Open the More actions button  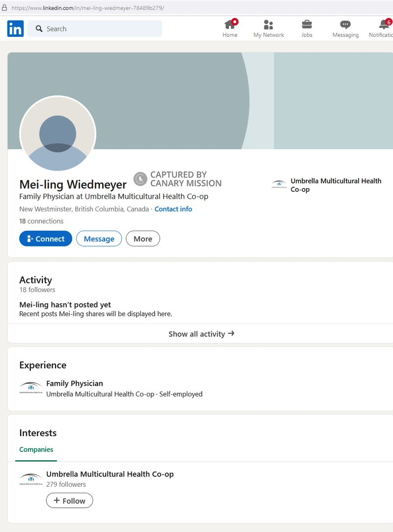(143, 238)
